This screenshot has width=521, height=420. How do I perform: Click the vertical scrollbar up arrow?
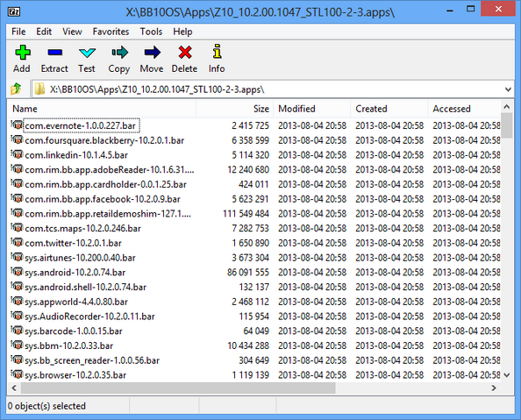(507, 107)
